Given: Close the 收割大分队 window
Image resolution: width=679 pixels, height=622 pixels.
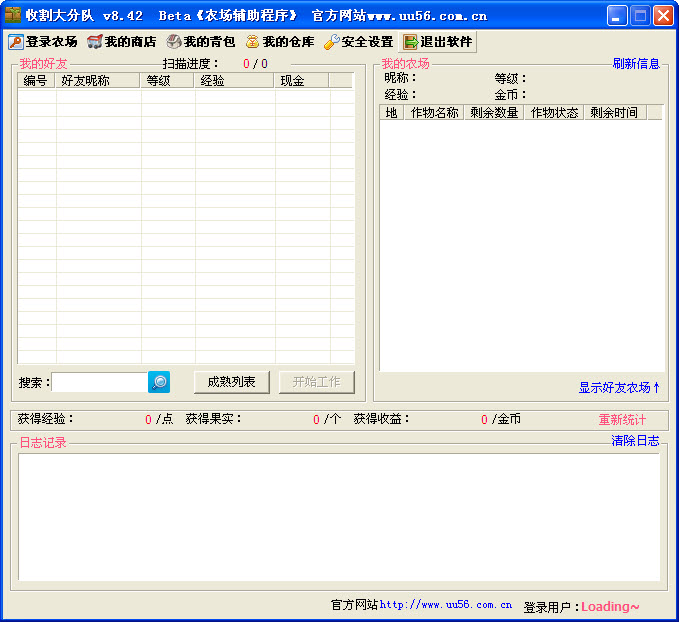Looking at the screenshot, I should click(x=663, y=16).
